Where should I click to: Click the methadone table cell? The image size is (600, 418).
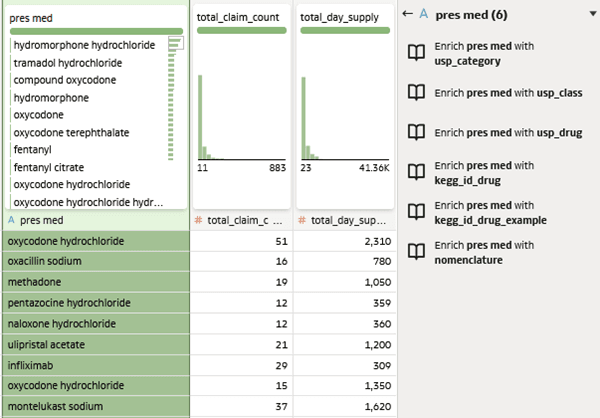[96, 282]
